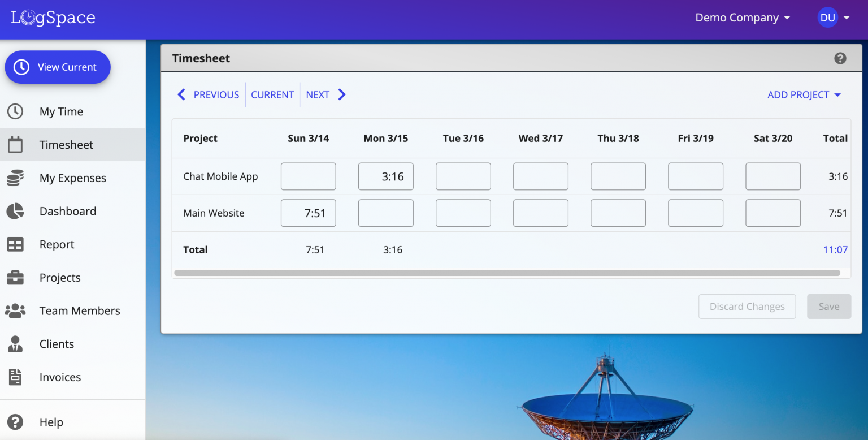Open the DU user account dropdown
Screen dimensions: 868x440
[833, 18]
